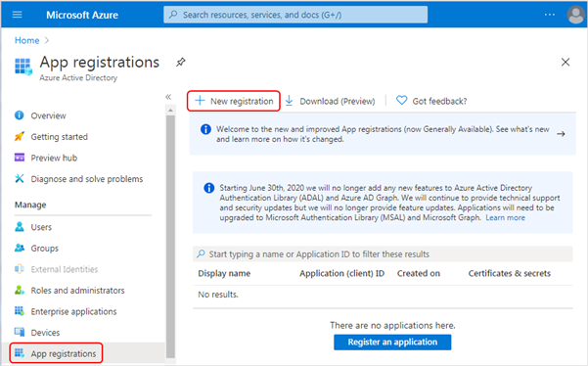Pin the App registrations blade
This screenshot has height=366, width=588.
(x=180, y=63)
